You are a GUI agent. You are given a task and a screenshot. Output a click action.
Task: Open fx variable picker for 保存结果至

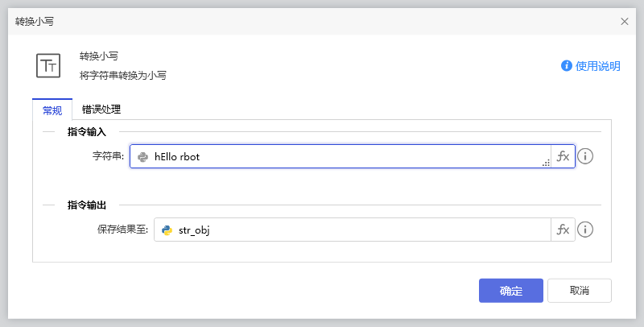point(563,230)
